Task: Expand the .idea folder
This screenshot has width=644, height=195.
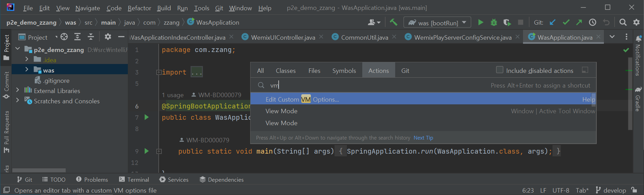Action: tap(27, 59)
